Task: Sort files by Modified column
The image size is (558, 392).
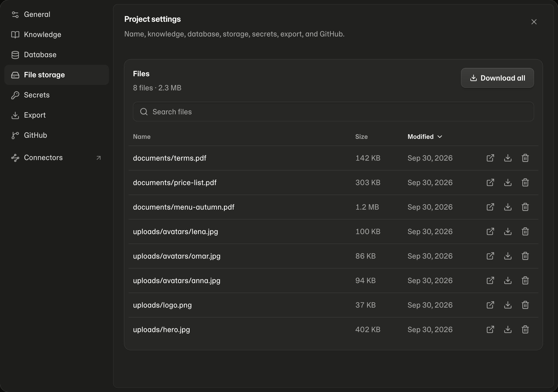Action: coord(425,137)
